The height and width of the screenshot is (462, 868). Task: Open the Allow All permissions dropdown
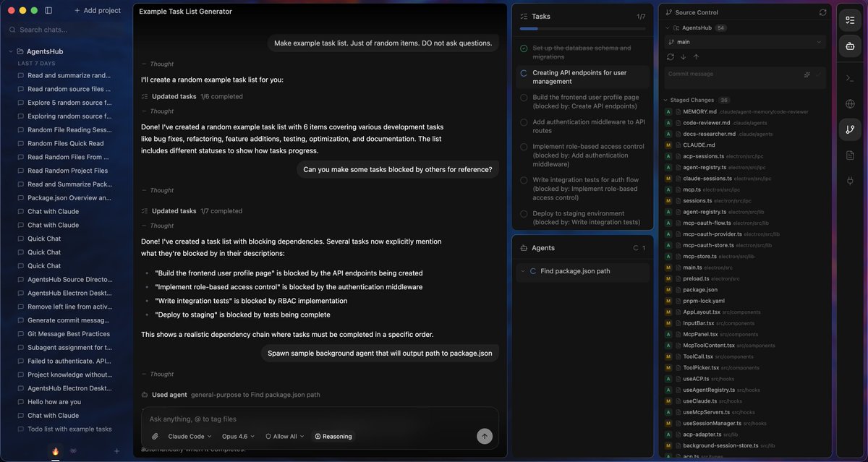(x=284, y=436)
